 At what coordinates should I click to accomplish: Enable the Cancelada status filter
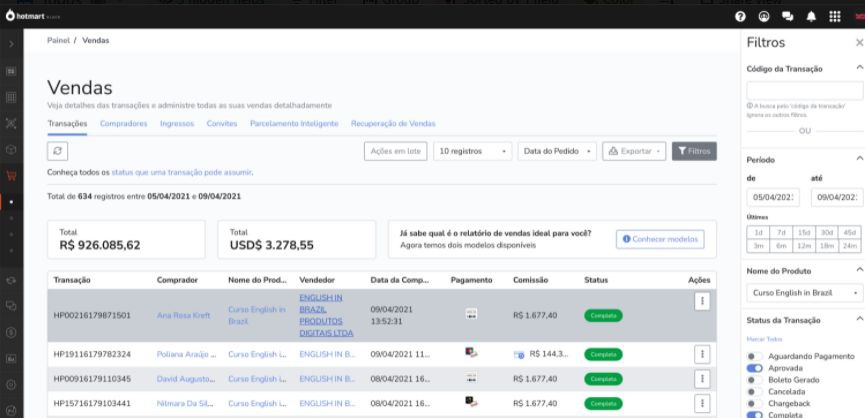click(x=755, y=391)
